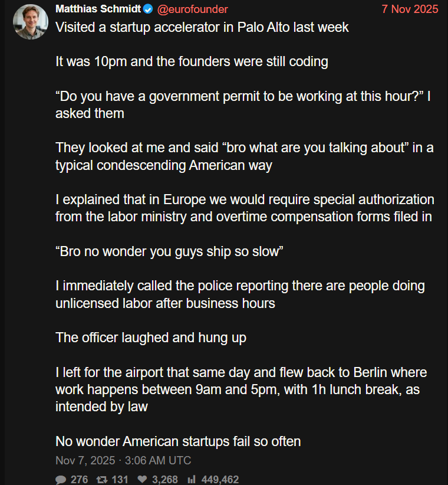Open the @eurofounder handle link
This screenshot has width=448, height=485.
192,9
